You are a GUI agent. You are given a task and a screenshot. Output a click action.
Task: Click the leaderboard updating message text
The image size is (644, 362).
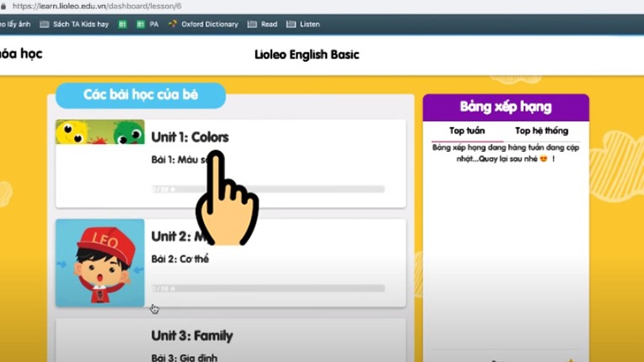(506, 153)
